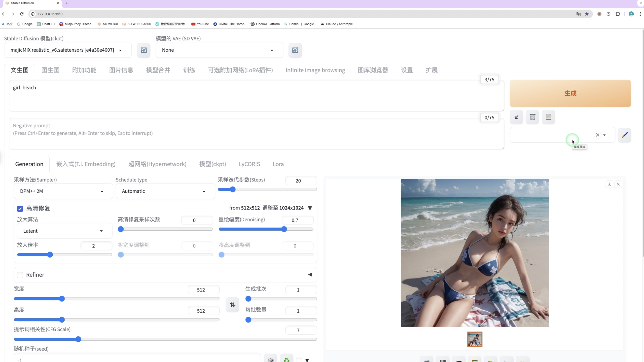Open the 嵌入式(T.I. Embedding) sub-tab
The width and height of the screenshot is (644, 362).
coord(86,164)
